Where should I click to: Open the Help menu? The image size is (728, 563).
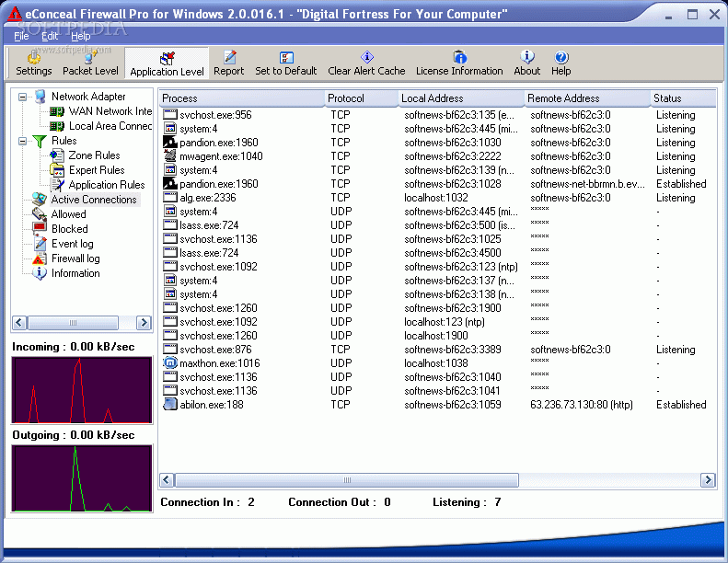click(x=81, y=36)
